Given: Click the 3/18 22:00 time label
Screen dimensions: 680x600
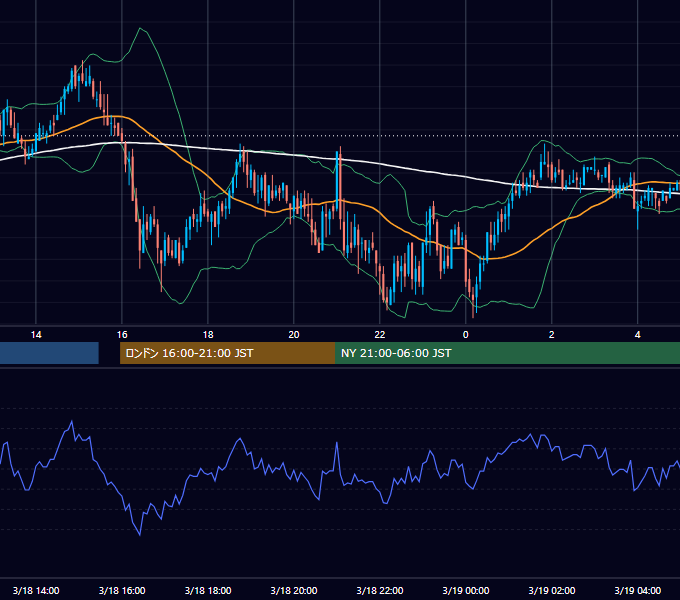Looking at the screenshot, I should [x=379, y=590].
